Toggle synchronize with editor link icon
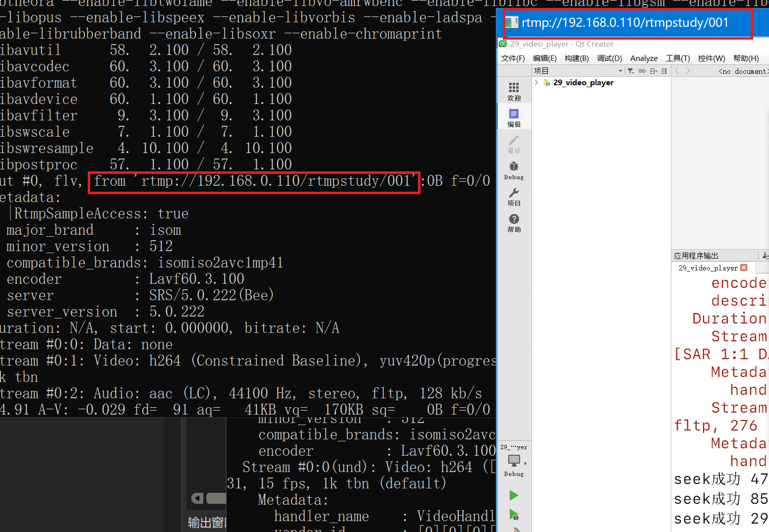This screenshot has height=532, width=769. [642, 71]
